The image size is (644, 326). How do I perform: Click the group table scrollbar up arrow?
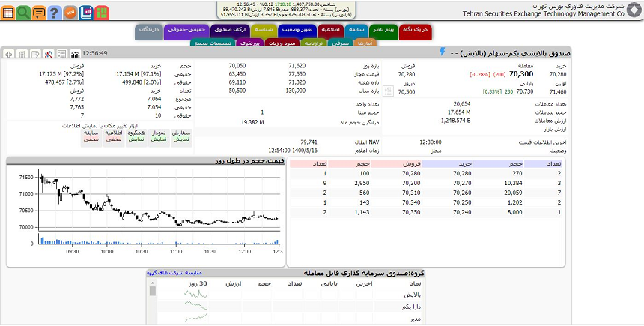153,283
